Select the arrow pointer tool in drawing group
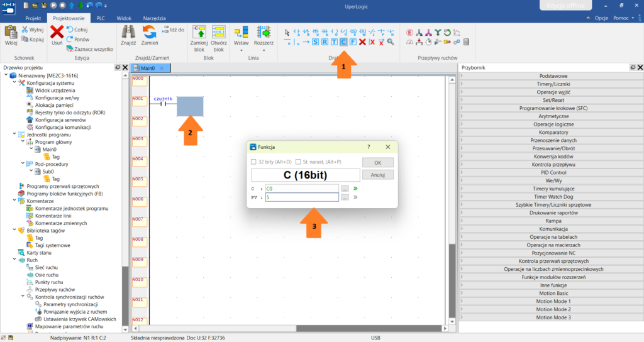Image resolution: width=644 pixels, height=342 pixels. point(287,32)
